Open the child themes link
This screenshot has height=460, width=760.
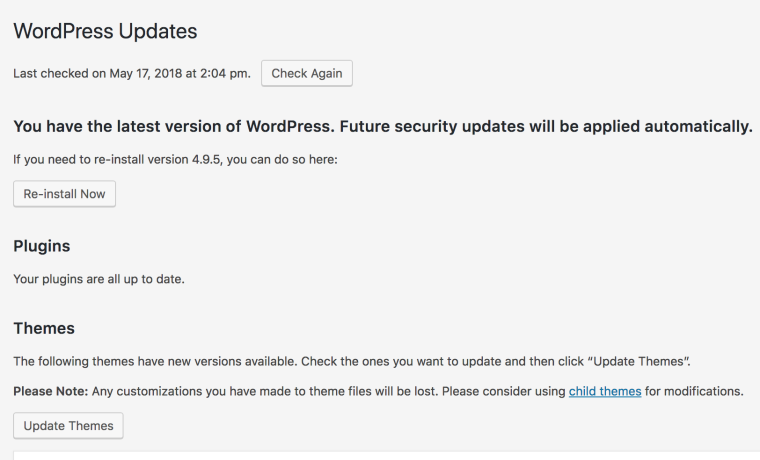click(605, 391)
